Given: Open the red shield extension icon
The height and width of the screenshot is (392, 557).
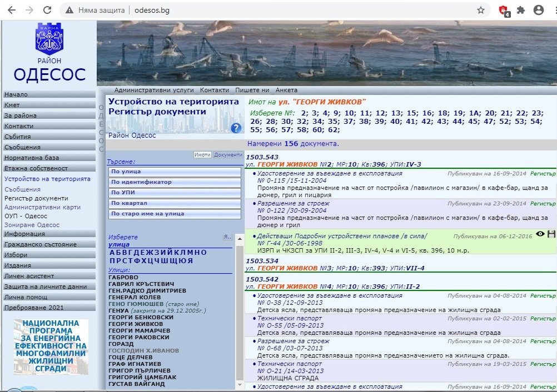Looking at the screenshot, I should point(504,10).
